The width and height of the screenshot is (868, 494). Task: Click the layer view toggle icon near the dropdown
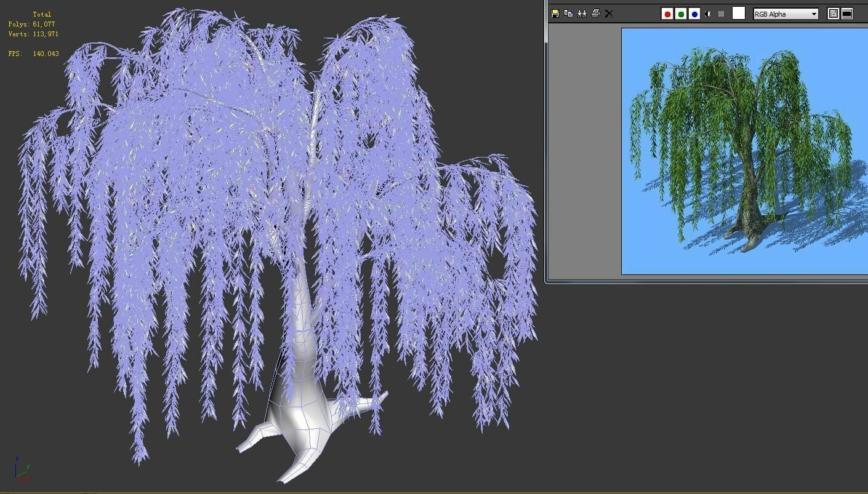click(x=832, y=14)
